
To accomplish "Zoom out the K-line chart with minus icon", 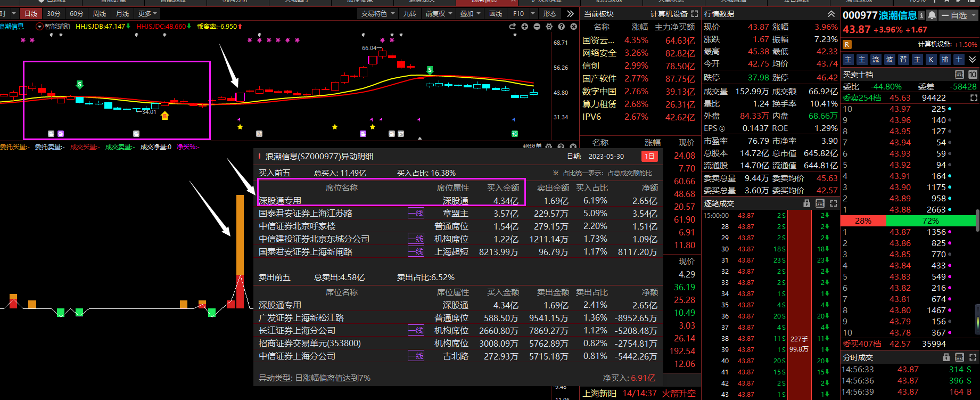I will [x=537, y=26].
